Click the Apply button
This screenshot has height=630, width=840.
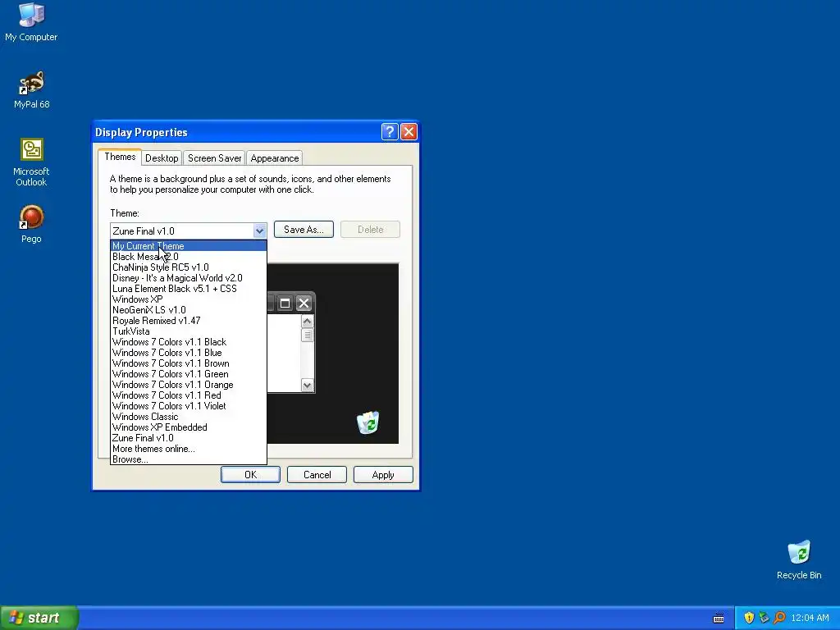coord(383,475)
